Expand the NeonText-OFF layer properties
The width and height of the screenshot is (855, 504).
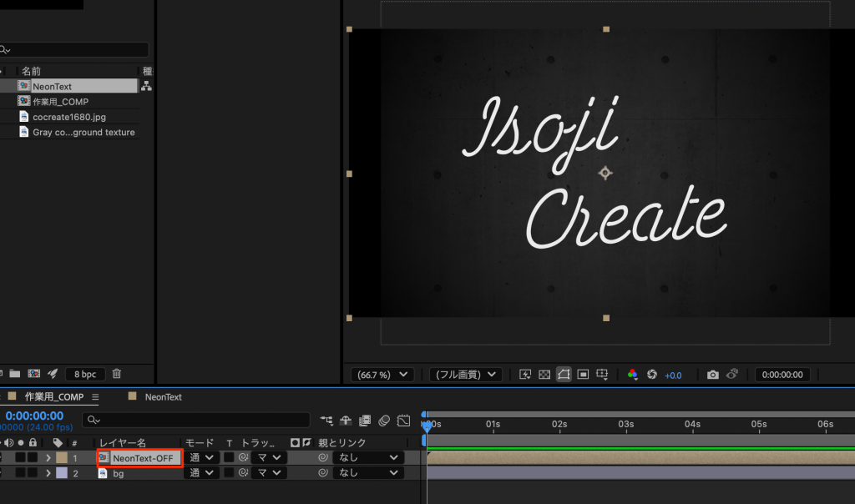48,457
